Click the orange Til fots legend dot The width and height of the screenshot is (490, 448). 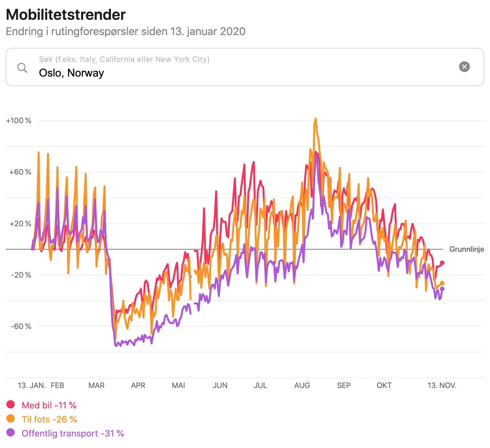click(x=11, y=418)
